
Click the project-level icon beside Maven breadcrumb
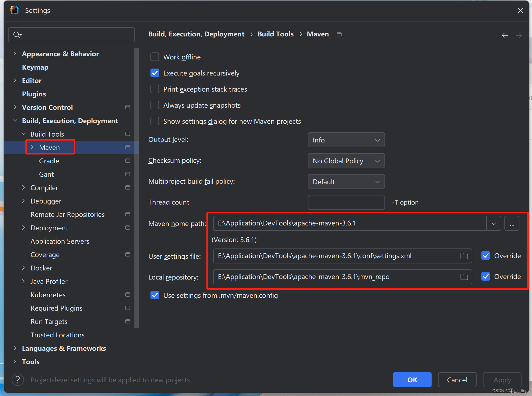click(x=339, y=34)
